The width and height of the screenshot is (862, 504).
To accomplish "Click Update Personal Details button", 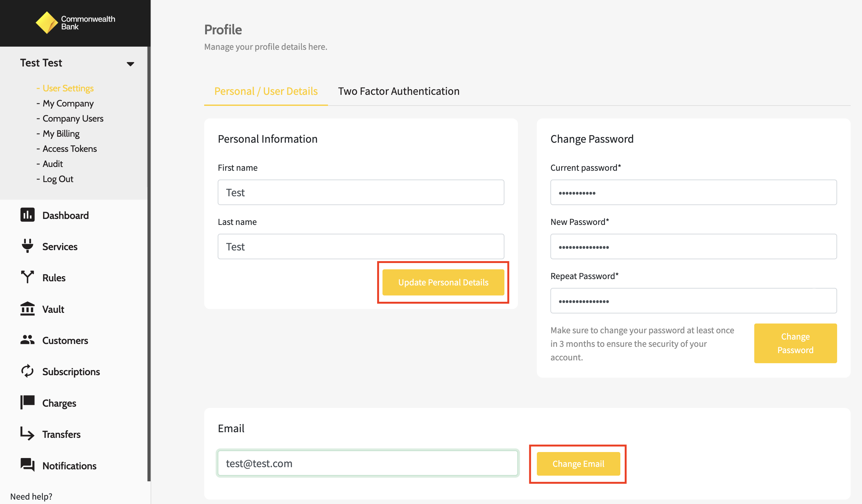I will pyautogui.click(x=443, y=282).
